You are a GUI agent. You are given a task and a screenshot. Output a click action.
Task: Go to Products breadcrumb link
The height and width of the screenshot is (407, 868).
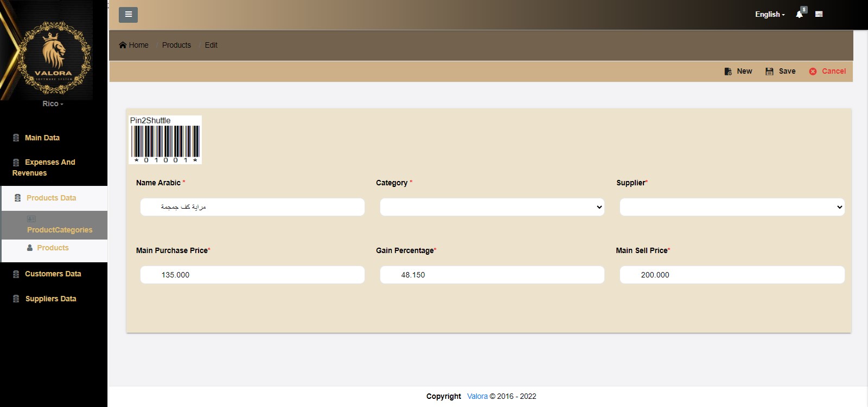click(x=176, y=45)
